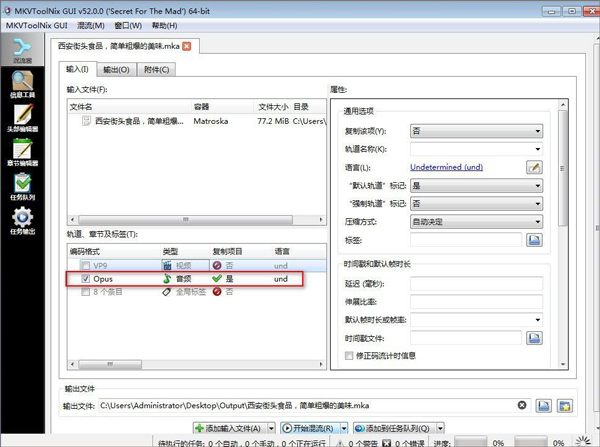
Task: Click add input files (添加输入文件) button
Action: click(230, 428)
